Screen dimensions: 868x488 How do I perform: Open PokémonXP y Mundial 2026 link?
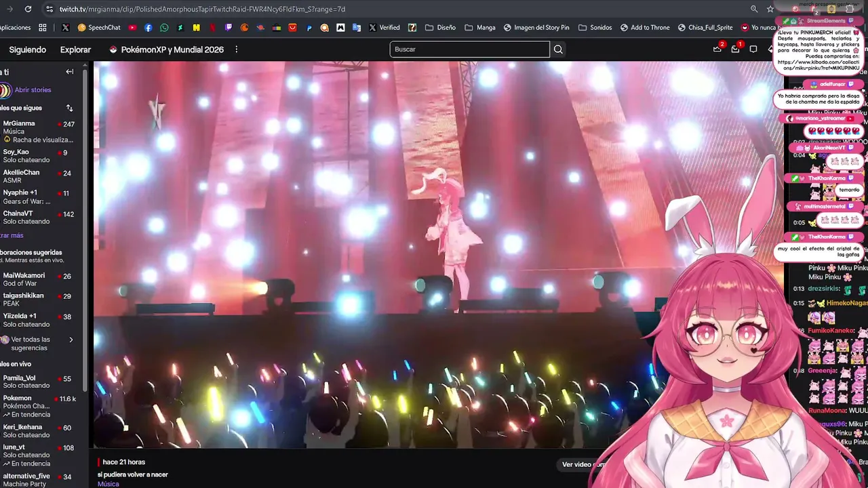click(167, 49)
